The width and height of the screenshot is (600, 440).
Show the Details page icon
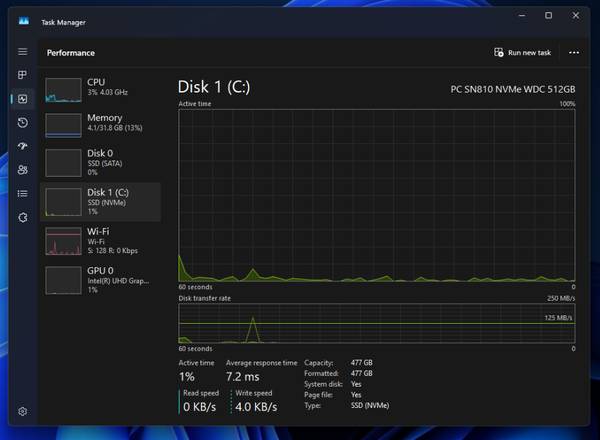(22, 193)
